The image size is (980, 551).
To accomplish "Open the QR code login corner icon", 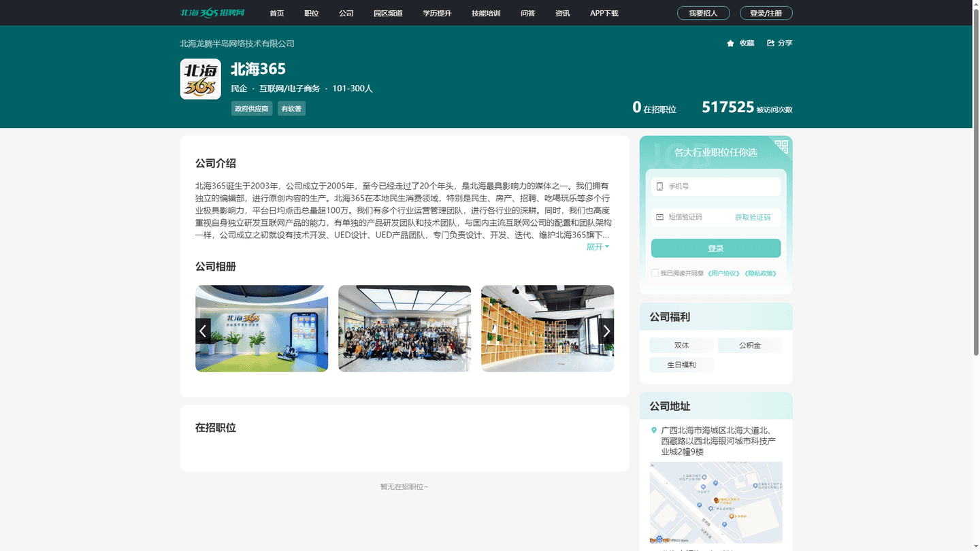I will pyautogui.click(x=781, y=146).
